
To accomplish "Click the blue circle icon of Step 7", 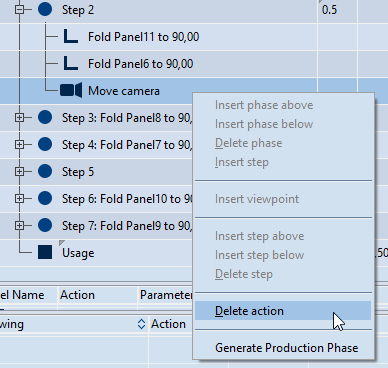I will [x=45, y=225].
